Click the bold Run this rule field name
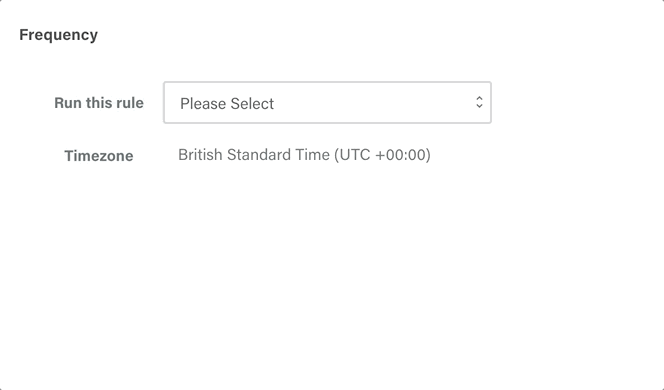 coord(99,103)
